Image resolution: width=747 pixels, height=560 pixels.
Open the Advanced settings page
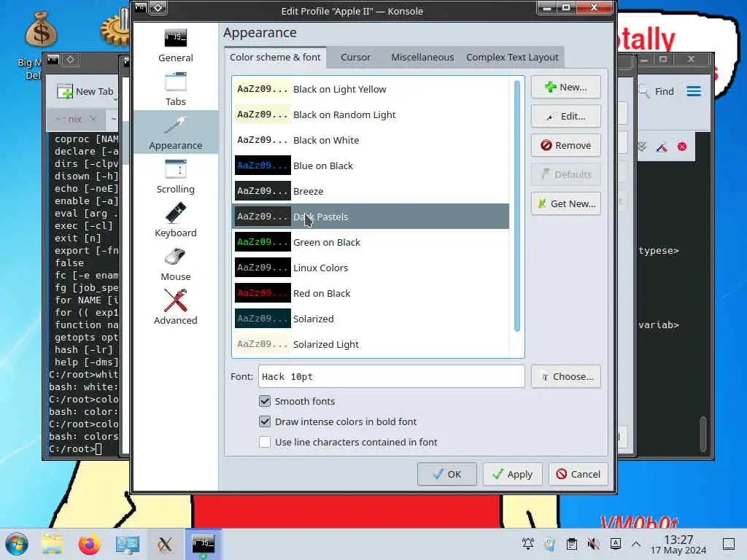pos(175,308)
